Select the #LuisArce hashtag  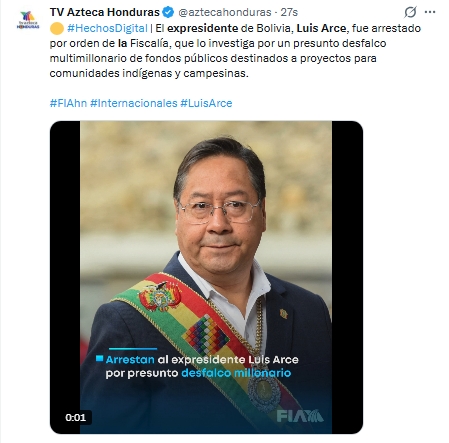(206, 103)
